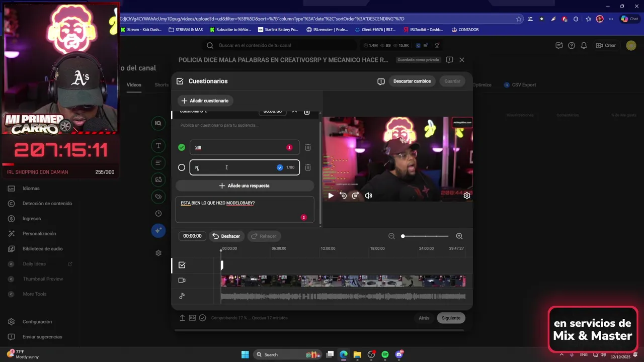Open the side strip settings gear

pyautogui.click(x=158, y=253)
